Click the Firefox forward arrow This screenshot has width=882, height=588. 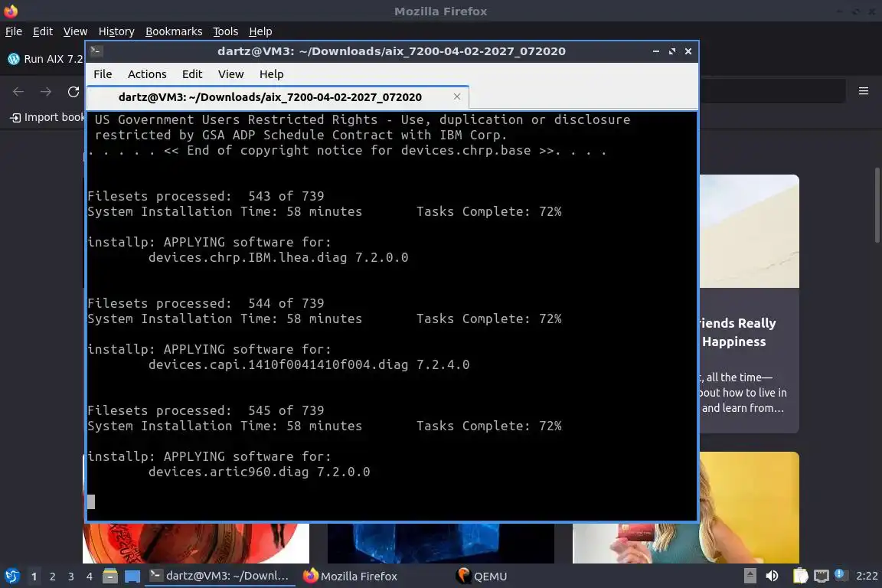pos(46,92)
